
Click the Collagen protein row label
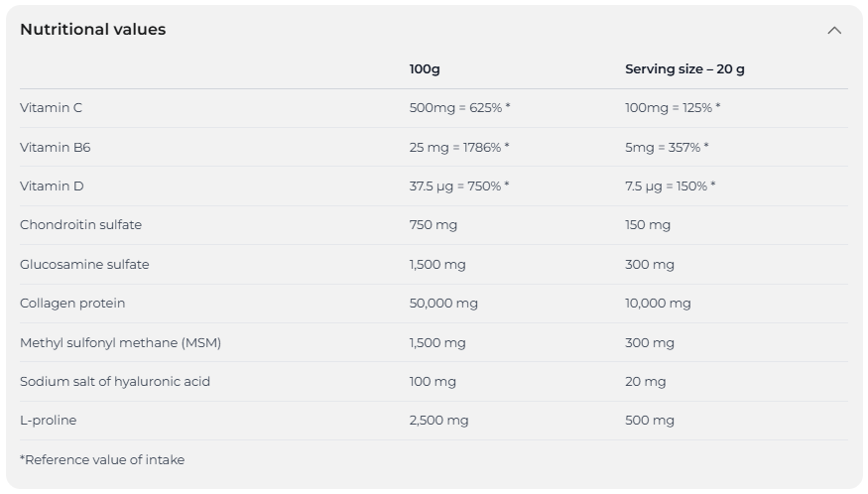72,303
